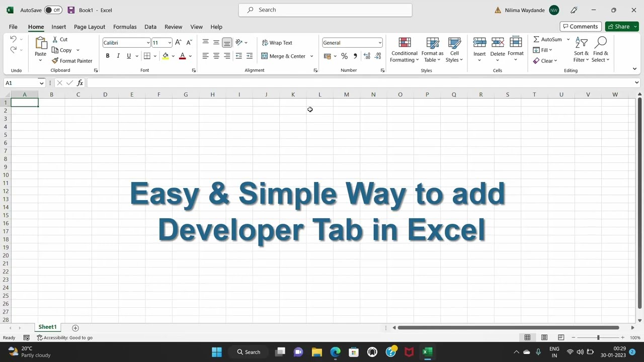This screenshot has width=644, height=362.
Task: Cut the selection with scissors icon
Action: (55, 39)
